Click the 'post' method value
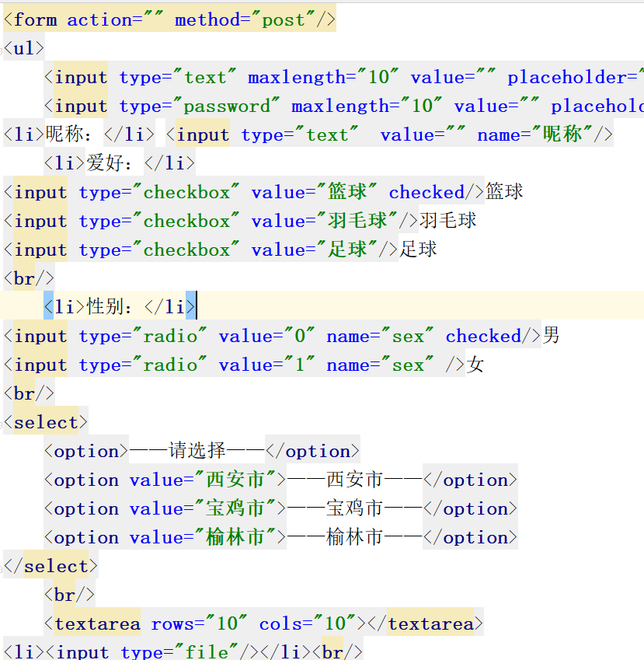644x660 pixels. 284,19
